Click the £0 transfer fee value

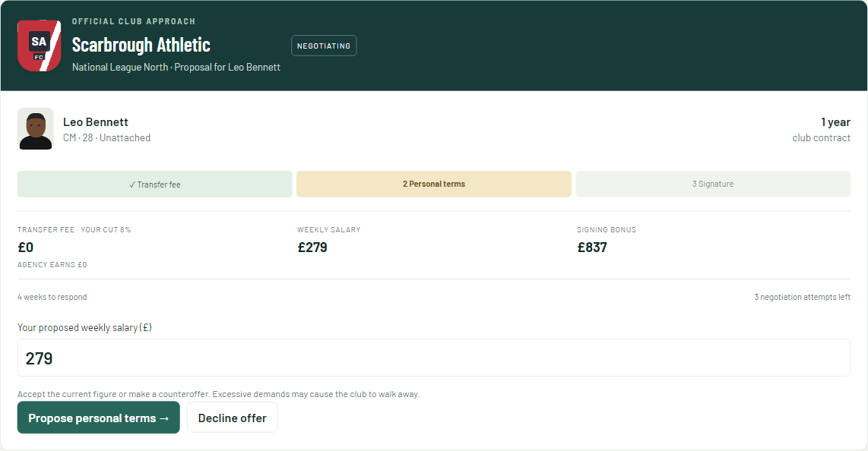26,248
